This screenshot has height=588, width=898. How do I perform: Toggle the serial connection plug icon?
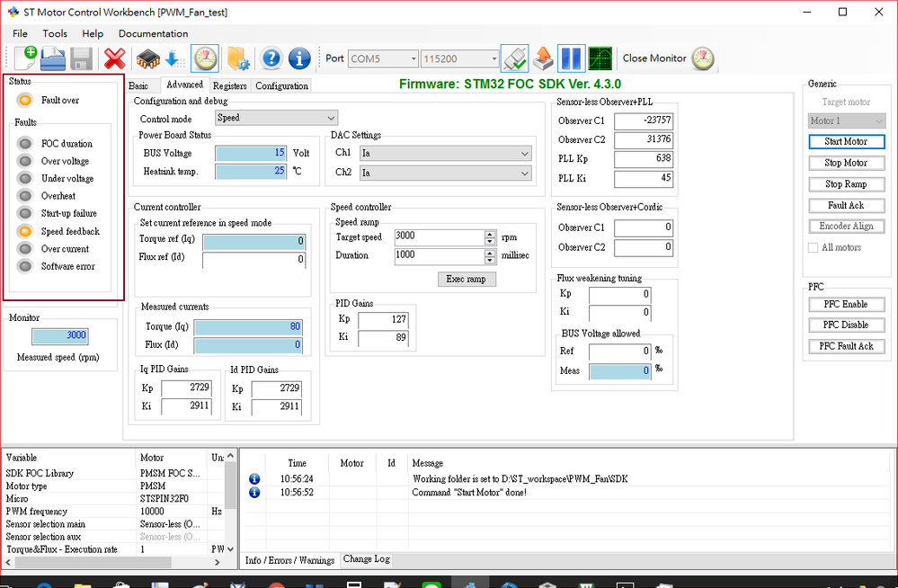click(x=514, y=58)
